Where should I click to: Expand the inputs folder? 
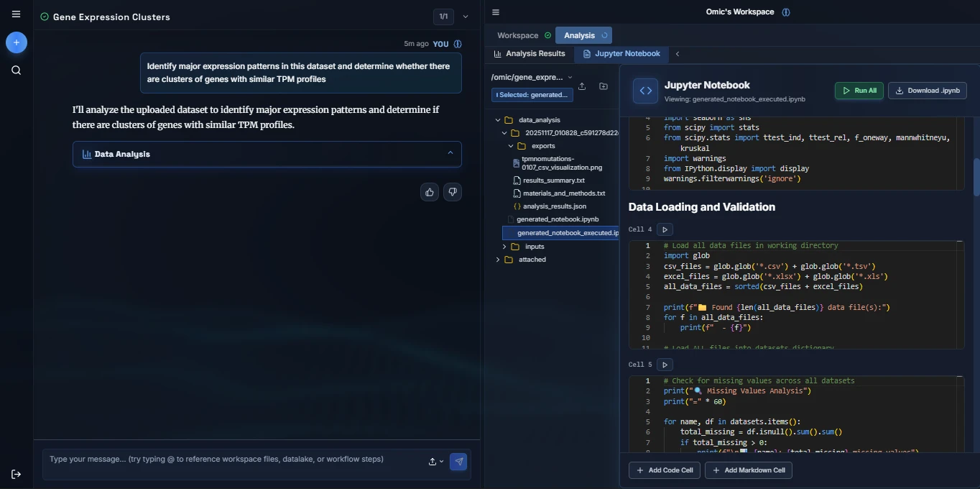504,247
